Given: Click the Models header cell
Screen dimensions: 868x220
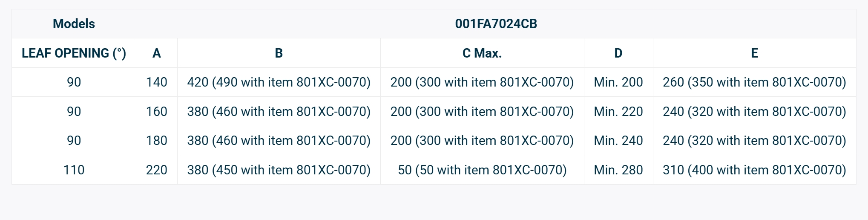Looking at the screenshot, I should point(74,24).
